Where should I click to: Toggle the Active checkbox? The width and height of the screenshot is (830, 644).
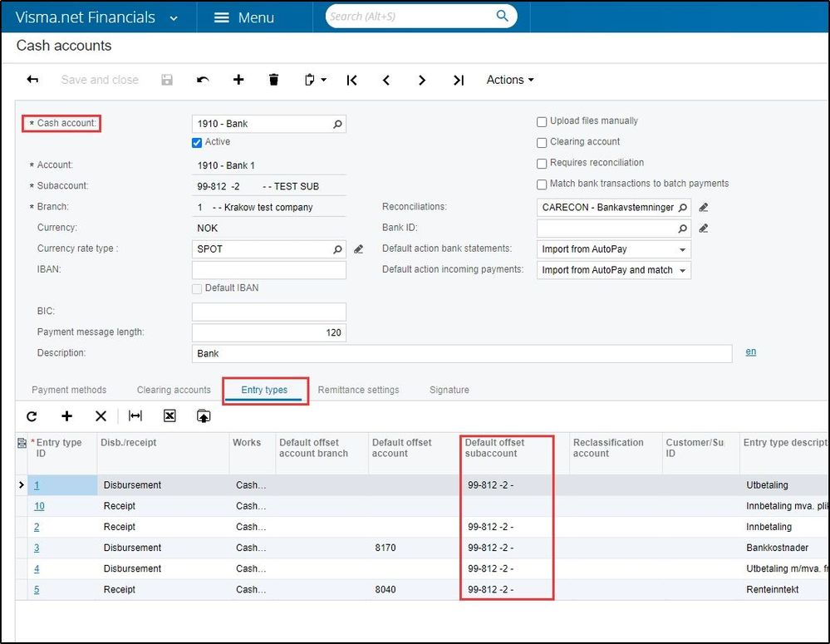[197, 142]
